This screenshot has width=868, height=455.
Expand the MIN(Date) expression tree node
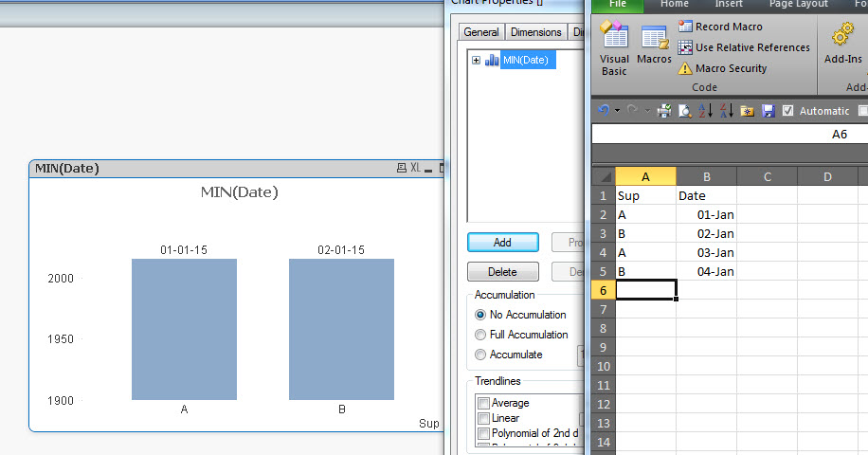point(476,60)
